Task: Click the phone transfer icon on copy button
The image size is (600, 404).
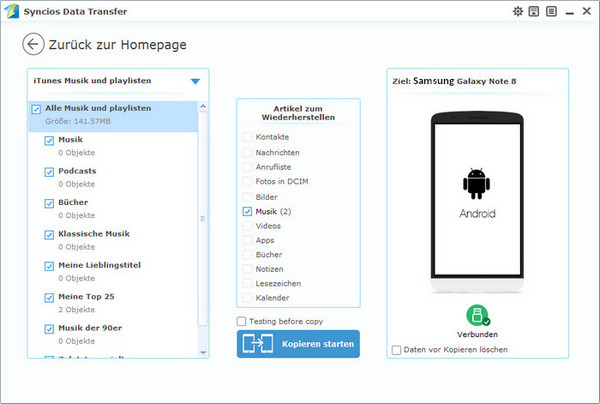Action: click(x=258, y=344)
